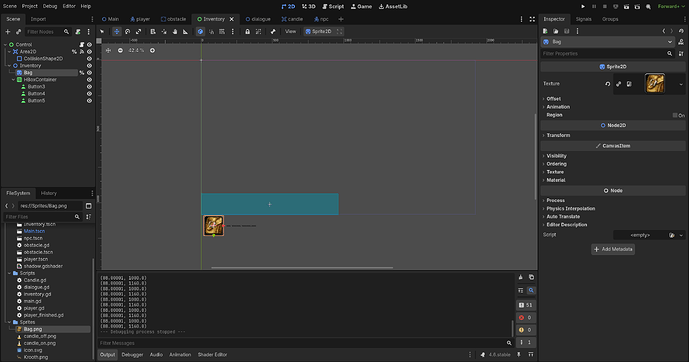Image resolution: width=689 pixels, height=362 pixels.
Task: Open the player scene tab
Action: click(x=140, y=19)
